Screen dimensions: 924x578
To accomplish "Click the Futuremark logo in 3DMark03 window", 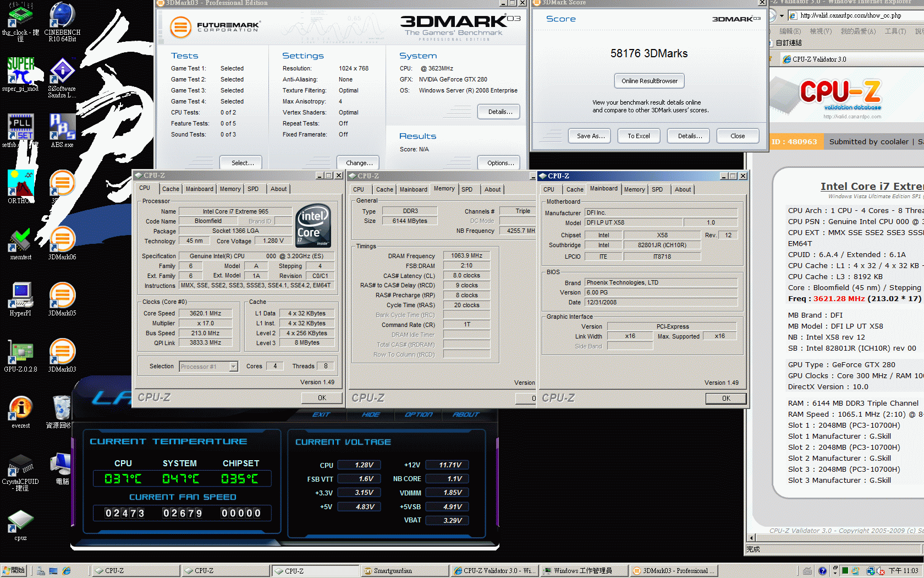I will (215, 26).
